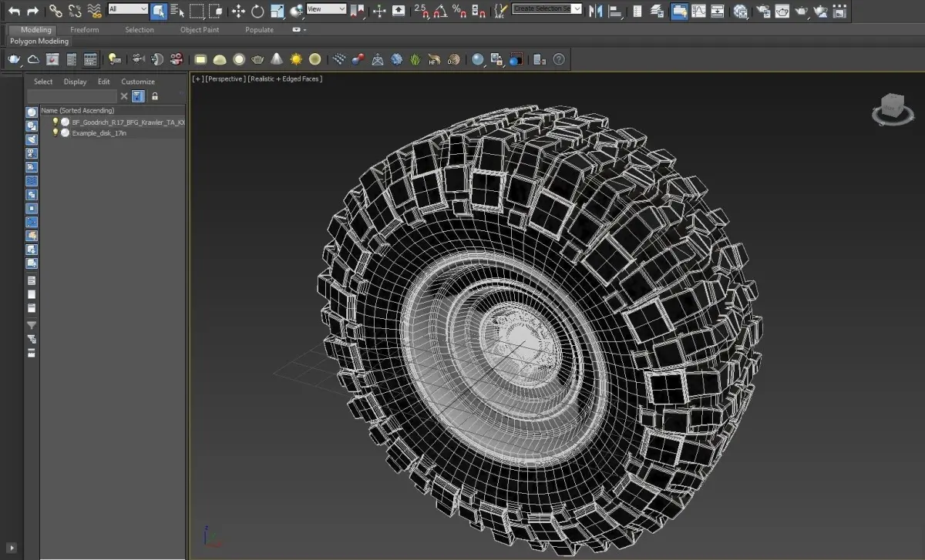925x560 pixels.
Task: Open Select by Name dialog
Action: pyautogui.click(x=177, y=12)
